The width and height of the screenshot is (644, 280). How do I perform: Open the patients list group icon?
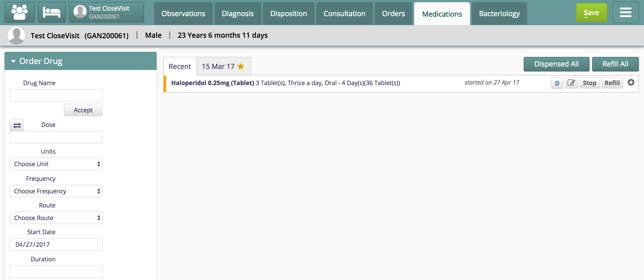tap(20, 13)
